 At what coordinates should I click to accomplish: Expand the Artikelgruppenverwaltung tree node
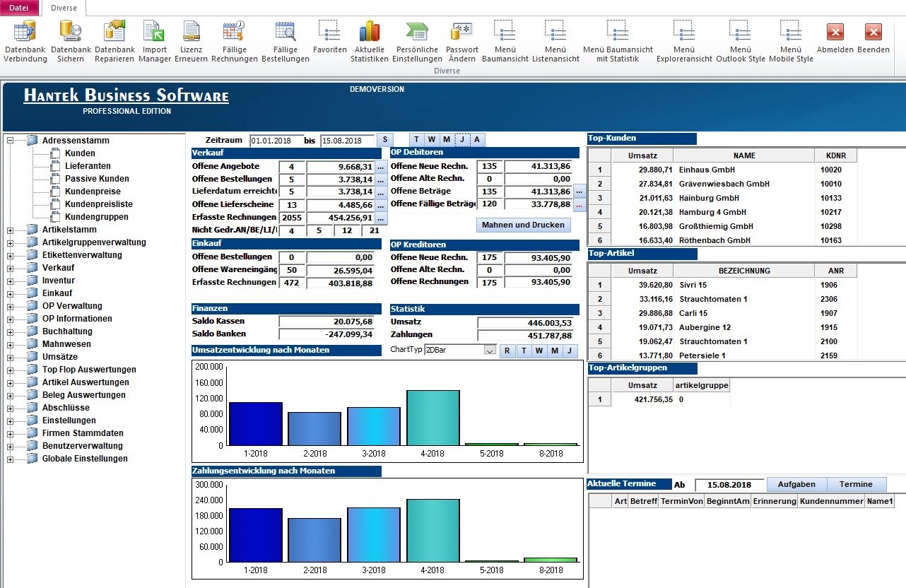[x=10, y=242]
